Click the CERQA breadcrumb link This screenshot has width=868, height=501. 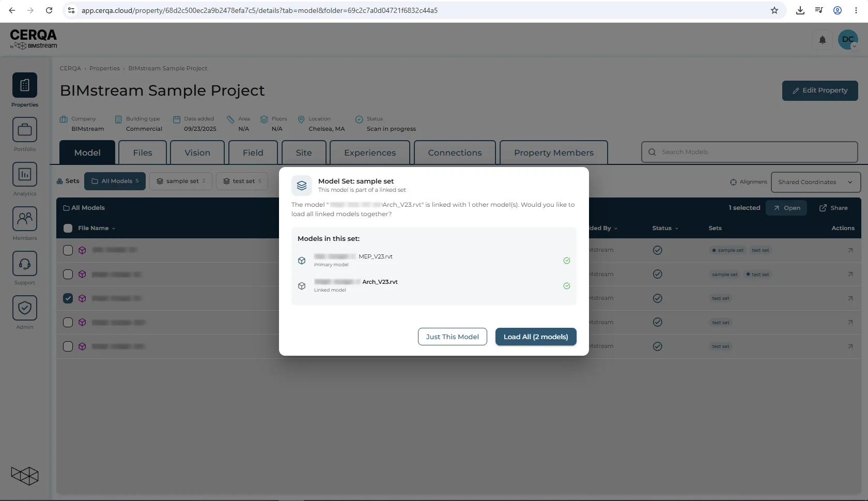click(x=70, y=68)
